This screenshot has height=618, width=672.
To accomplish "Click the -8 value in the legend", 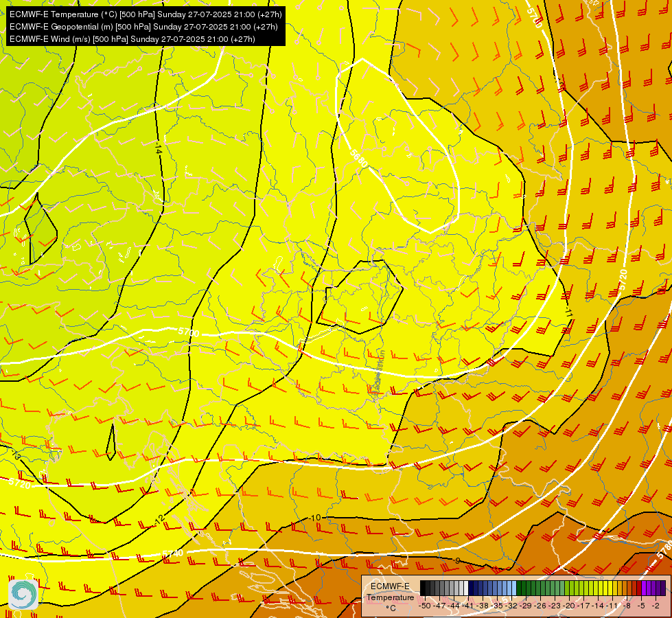I will [x=627, y=606].
